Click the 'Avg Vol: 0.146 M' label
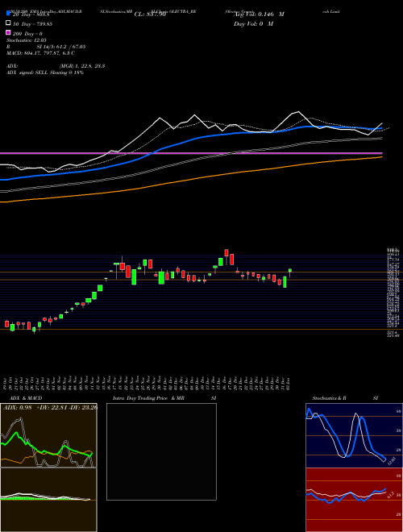This screenshot has width=403, height=532. (259, 15)
